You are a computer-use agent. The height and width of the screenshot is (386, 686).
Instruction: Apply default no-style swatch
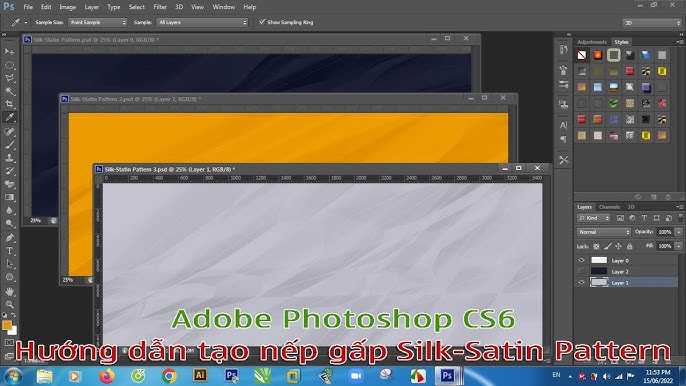581,55
